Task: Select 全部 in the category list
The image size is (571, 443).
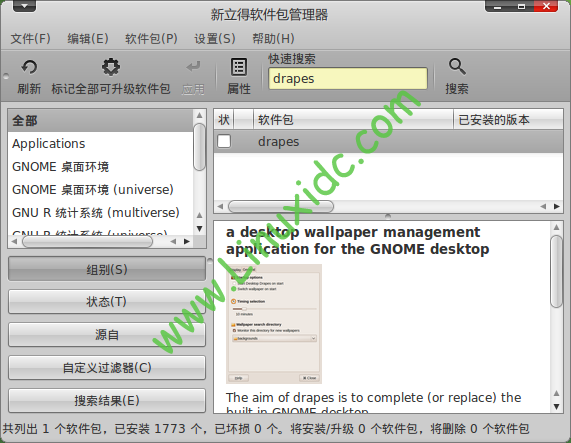Action: (101, 120)
